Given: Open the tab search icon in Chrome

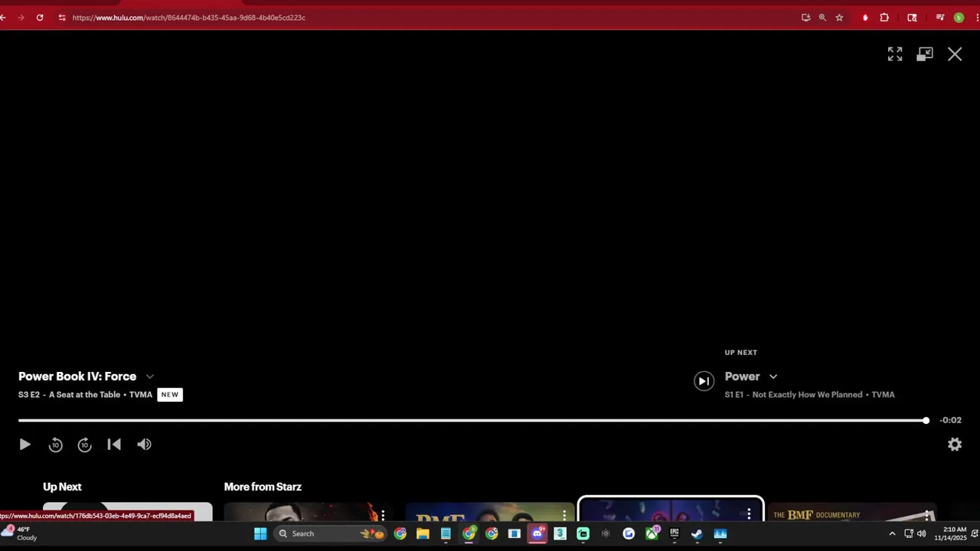Looking at the screenshot, I should [x=912, y=18].
